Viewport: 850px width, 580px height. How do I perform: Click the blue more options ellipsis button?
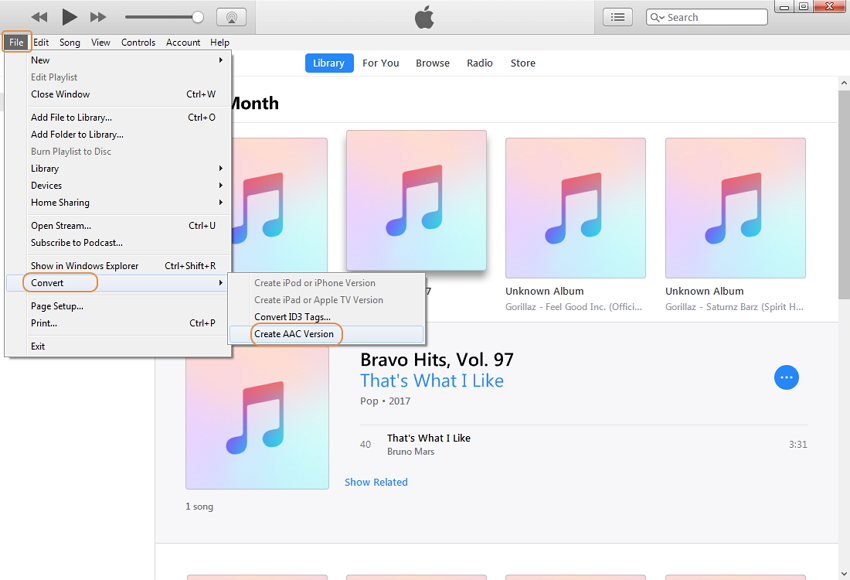click(x=786, y=377)
